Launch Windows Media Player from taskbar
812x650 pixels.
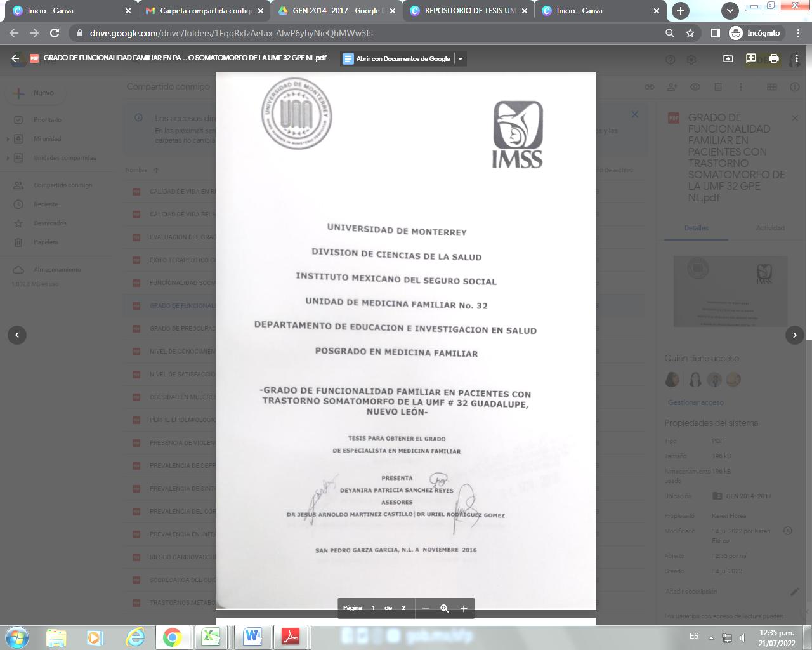pyautogui.click(x=95, y=637)
